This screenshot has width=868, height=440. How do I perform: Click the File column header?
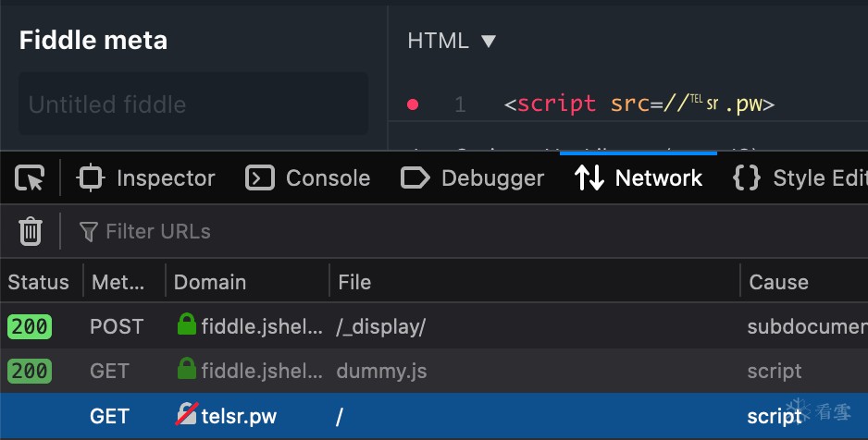pos(354,282)
